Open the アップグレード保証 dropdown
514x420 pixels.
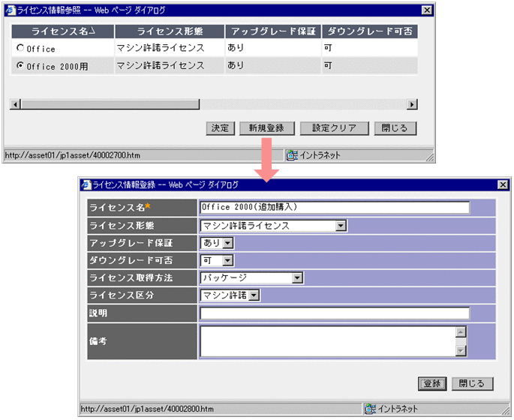tap(227, 243)
